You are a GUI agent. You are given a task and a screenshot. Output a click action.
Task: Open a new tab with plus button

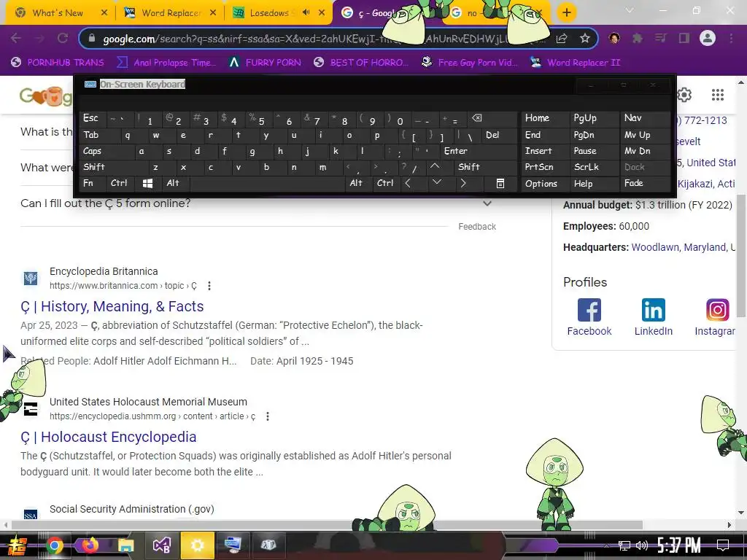[x=566, y=12]
